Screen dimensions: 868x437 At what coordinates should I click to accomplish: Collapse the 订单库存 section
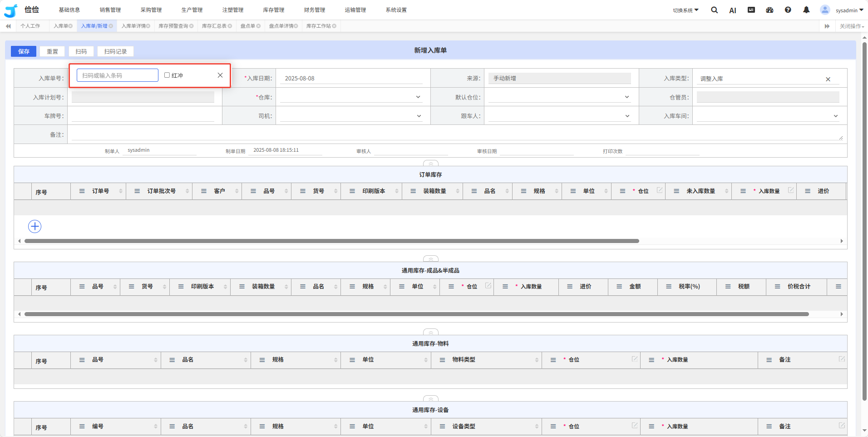point(430,163)
